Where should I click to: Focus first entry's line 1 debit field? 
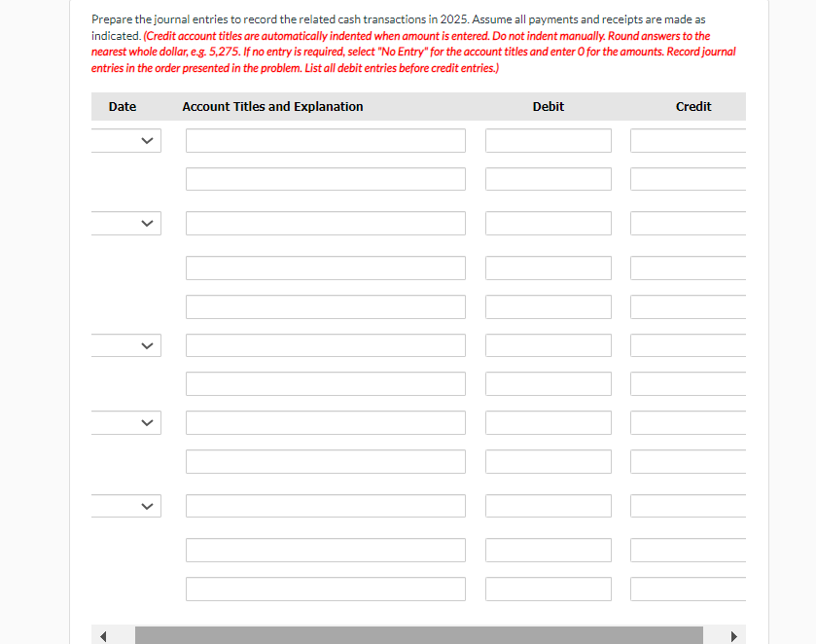549,140
